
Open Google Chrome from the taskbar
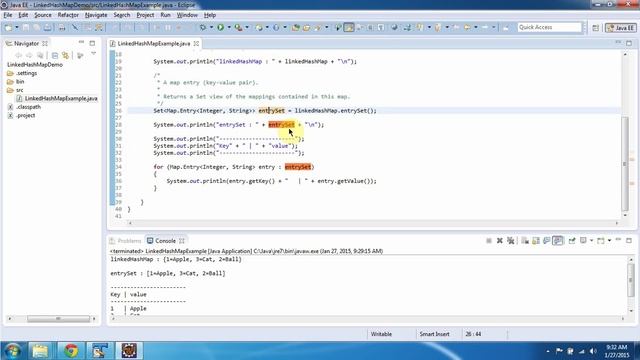coord(70,351)
